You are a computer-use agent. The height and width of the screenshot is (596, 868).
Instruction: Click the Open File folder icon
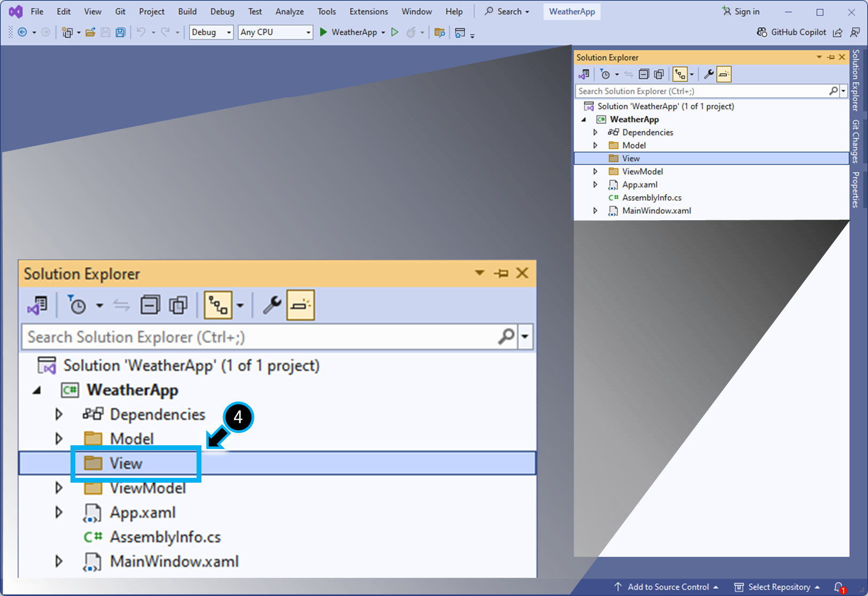click(90, 32)
